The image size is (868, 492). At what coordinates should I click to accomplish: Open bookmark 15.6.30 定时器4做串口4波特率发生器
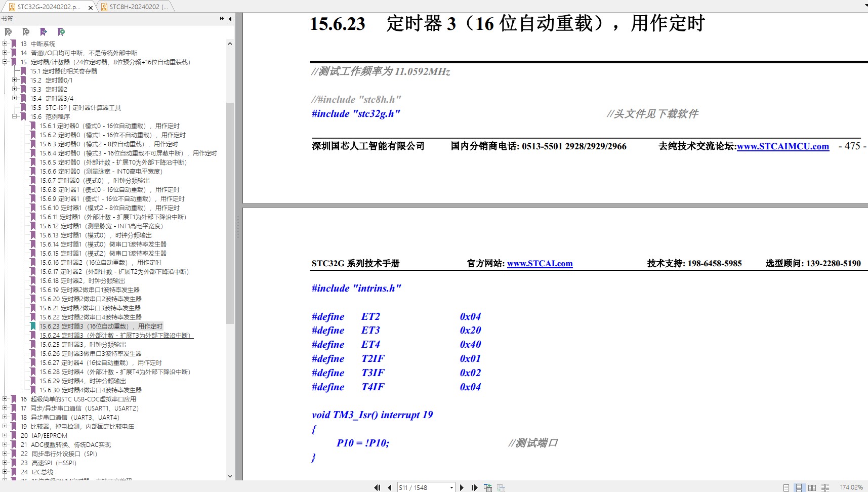point(91,390)
